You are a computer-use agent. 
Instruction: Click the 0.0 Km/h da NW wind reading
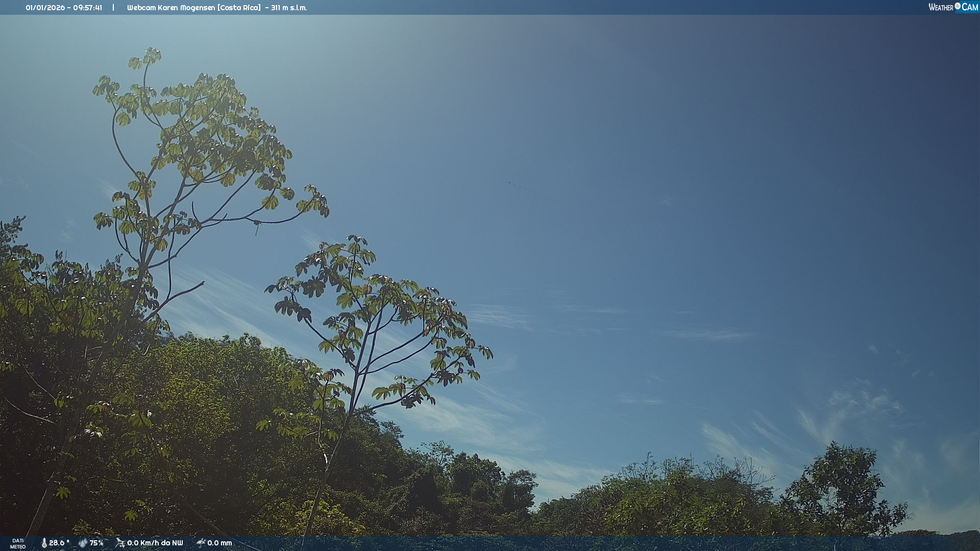coord(155,543)
